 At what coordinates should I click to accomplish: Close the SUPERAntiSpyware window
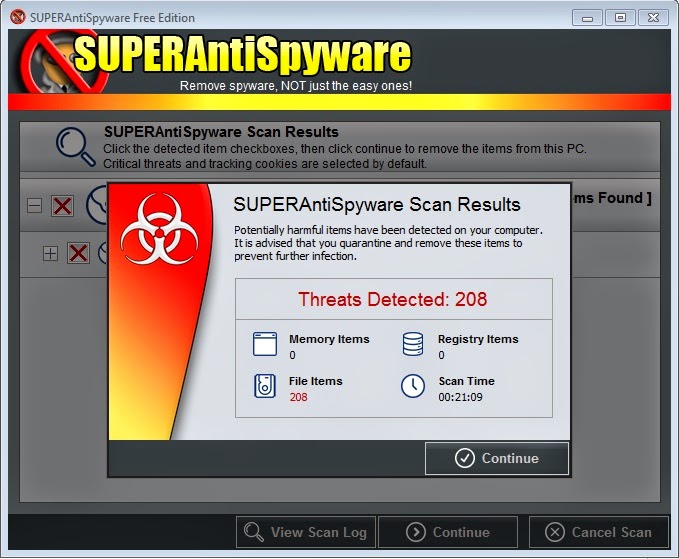[653, 18]
